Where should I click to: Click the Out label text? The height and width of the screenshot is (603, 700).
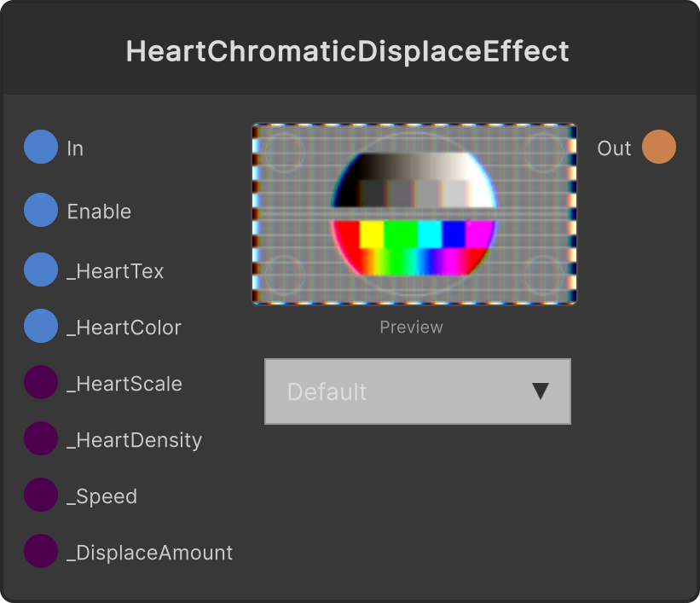pyautogui.click(x=614, y=148)
